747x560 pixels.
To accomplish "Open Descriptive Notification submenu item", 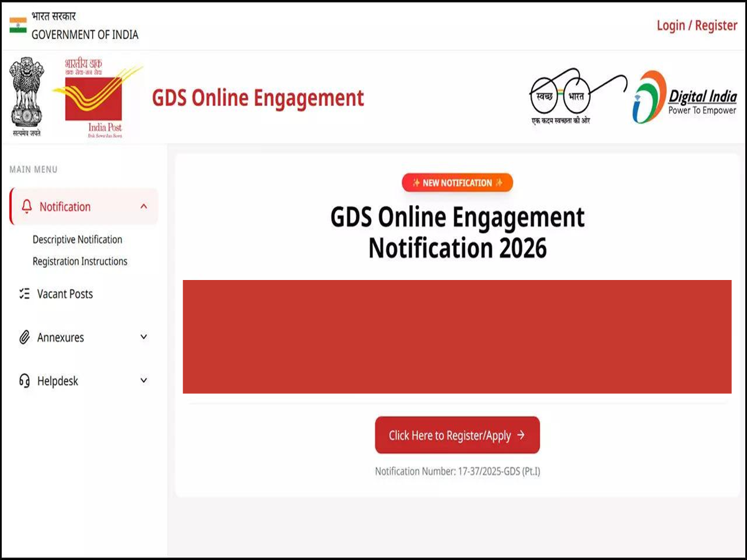I will point(77,240).
